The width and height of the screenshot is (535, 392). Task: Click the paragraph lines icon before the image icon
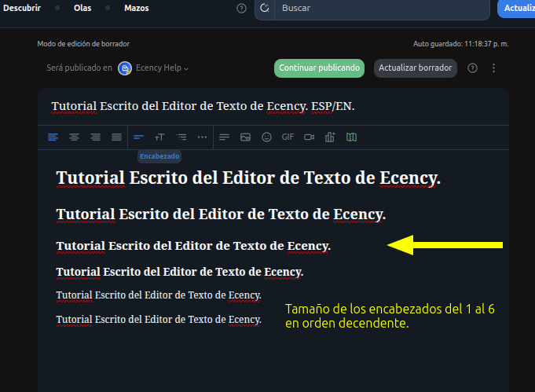pyautogui.click(x=224, y=137)
